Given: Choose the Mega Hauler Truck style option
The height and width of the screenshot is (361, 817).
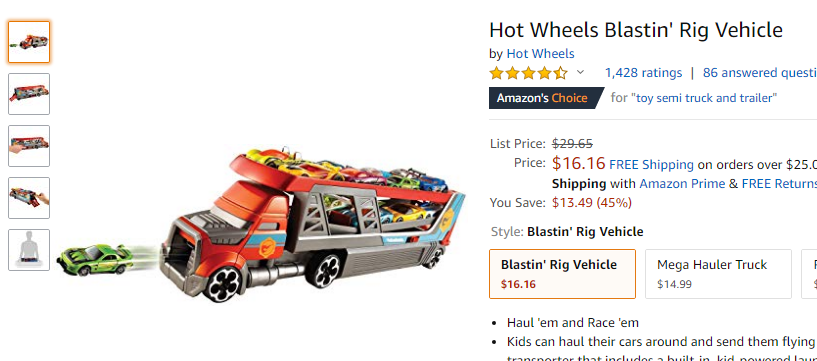Looking at the screenshot, I should tap(719, 274).
